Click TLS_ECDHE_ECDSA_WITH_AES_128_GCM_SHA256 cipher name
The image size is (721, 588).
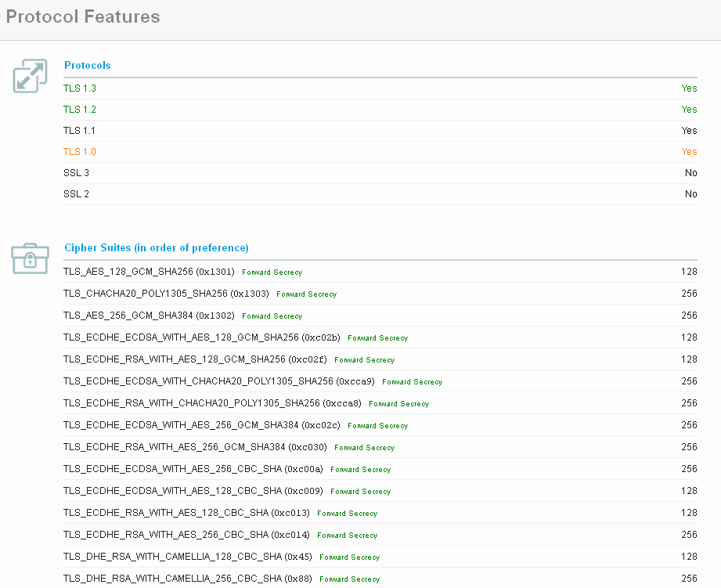(201, 337)
